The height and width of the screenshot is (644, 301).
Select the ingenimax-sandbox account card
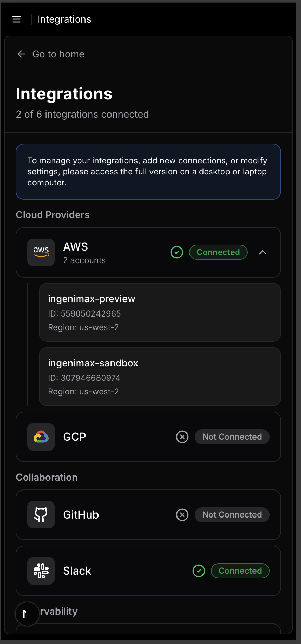160,377
